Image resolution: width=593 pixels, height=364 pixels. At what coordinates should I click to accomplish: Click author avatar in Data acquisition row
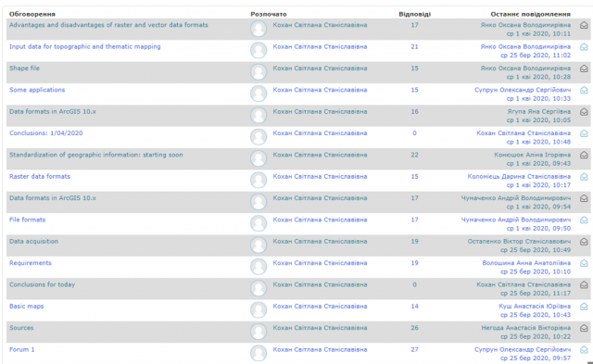click(x=259, y=245)
